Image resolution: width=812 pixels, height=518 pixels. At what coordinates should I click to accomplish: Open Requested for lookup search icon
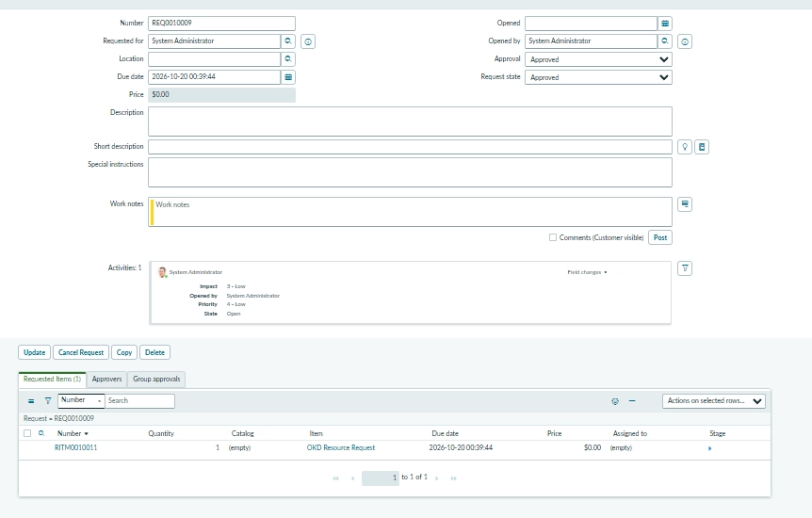tap(288, 40)
